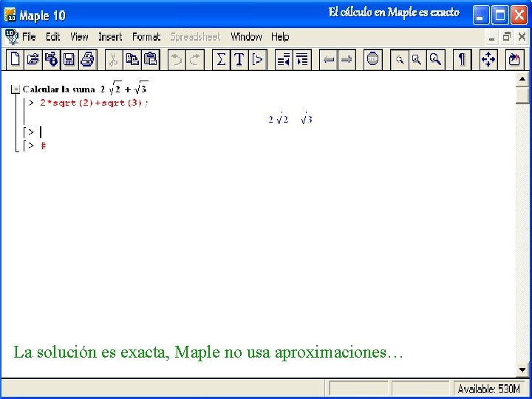The width and height of the screenshot is (532, 399).
Task: Insert text using the T icon
Action: pos(239,60)
